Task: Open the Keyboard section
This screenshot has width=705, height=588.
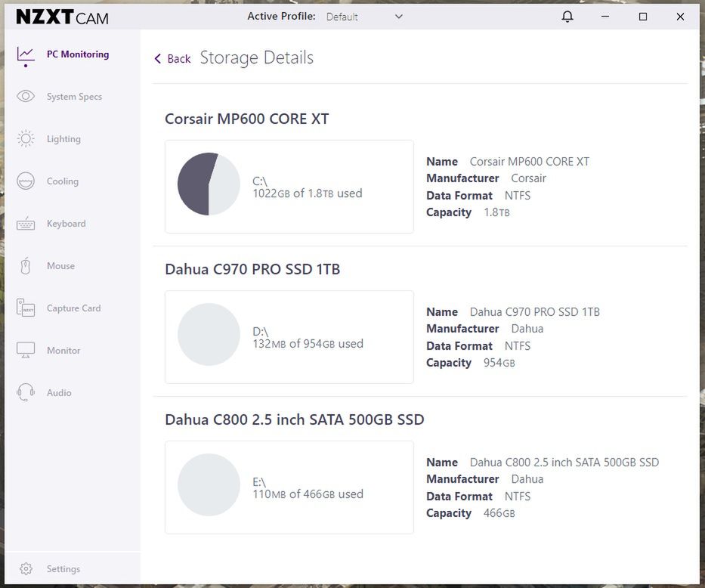Action: [x=66, y=224]
